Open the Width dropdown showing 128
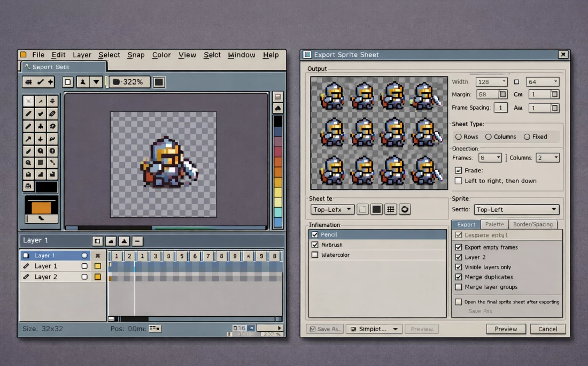This screenshot has width=588, height=366. click(491, 82)
